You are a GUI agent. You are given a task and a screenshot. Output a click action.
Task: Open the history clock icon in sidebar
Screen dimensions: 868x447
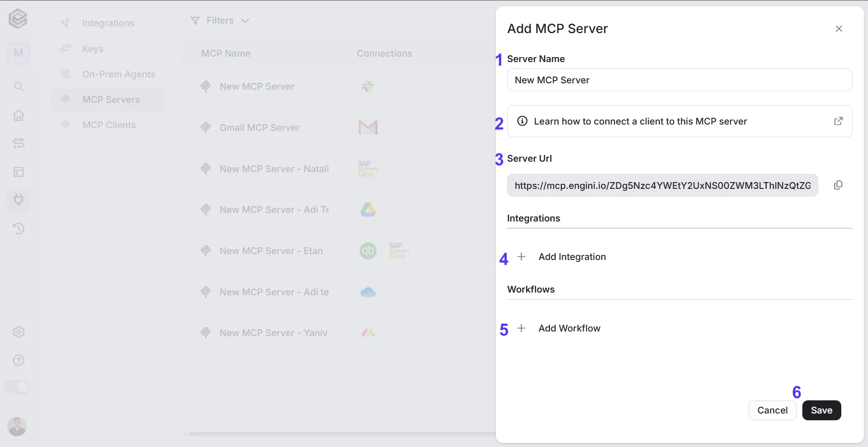coord(19,228)
